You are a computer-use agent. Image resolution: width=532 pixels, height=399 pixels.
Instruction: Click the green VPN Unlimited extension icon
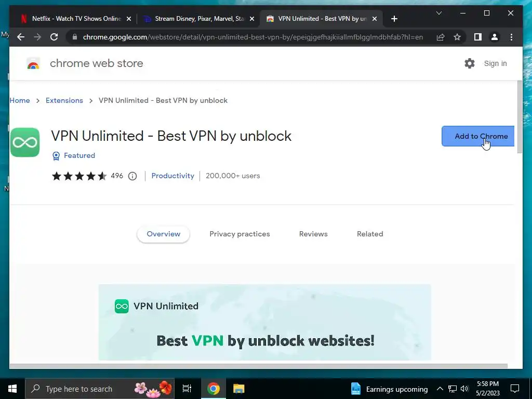pos(25,142)
